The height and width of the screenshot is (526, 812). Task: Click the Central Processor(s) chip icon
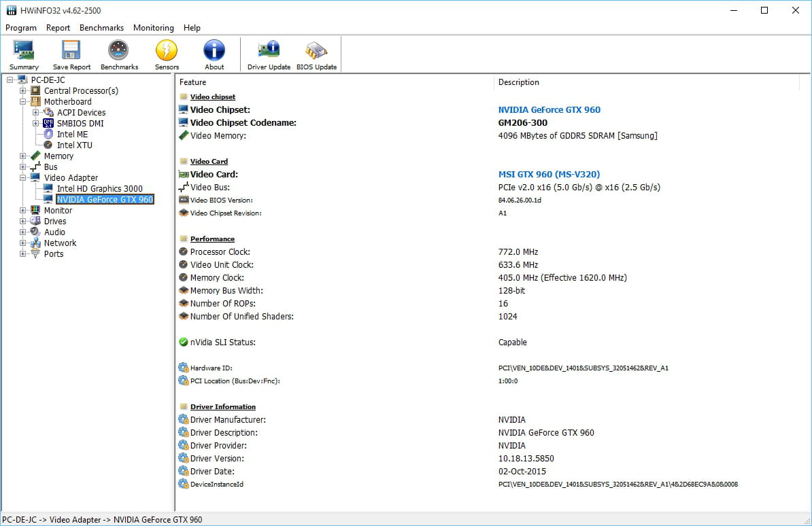pos(35,90)
